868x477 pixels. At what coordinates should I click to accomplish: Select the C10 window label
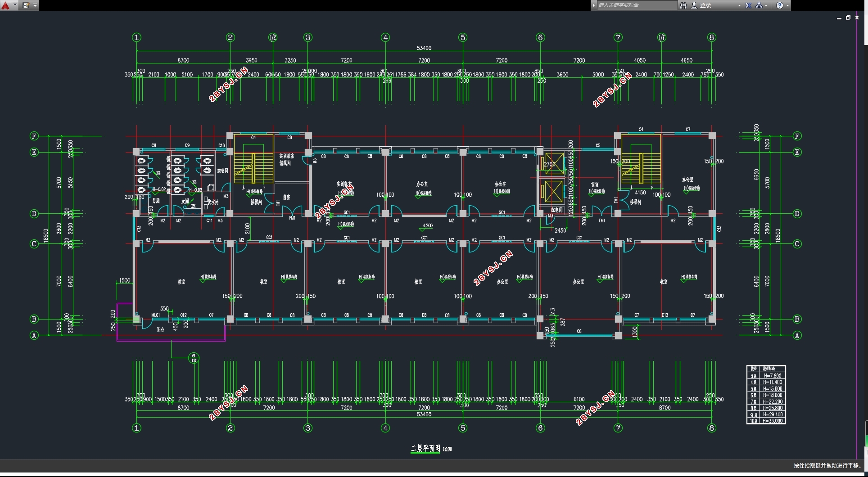222,145
